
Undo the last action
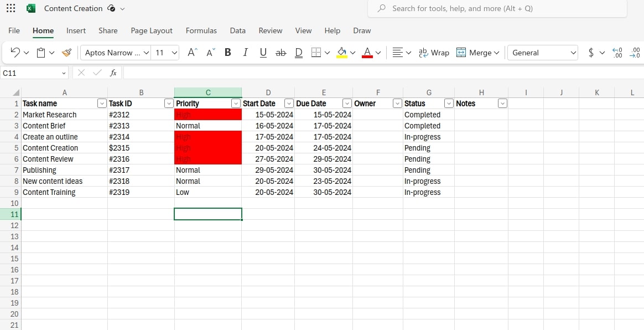[15, 53]
